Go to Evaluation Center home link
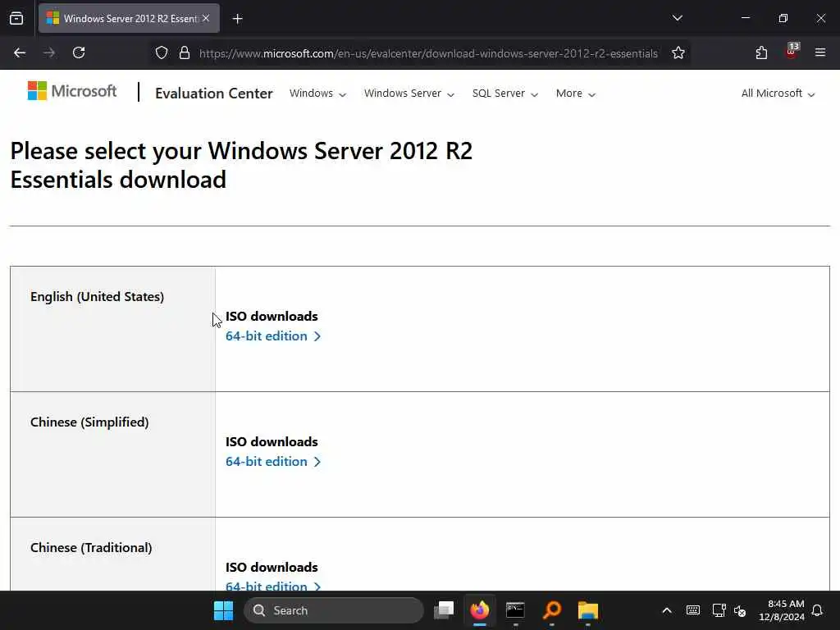 coord(214,94)
